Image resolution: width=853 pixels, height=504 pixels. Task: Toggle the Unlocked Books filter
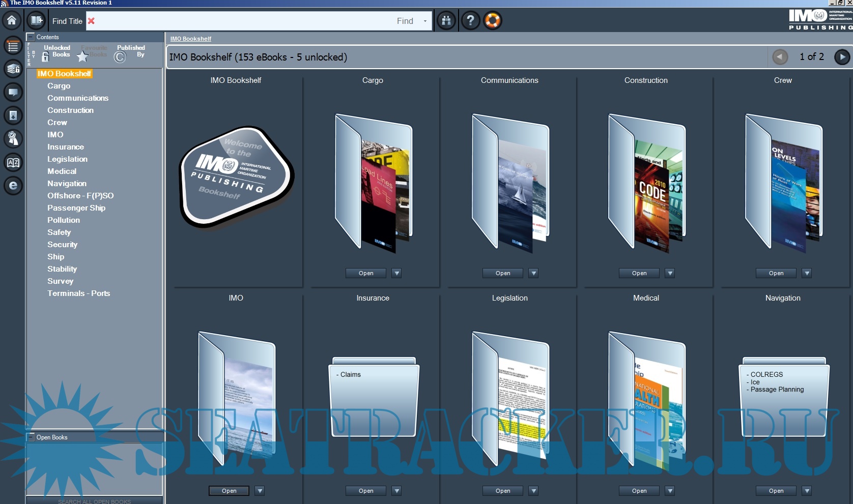pyautogui.click(x=56, y=52)
